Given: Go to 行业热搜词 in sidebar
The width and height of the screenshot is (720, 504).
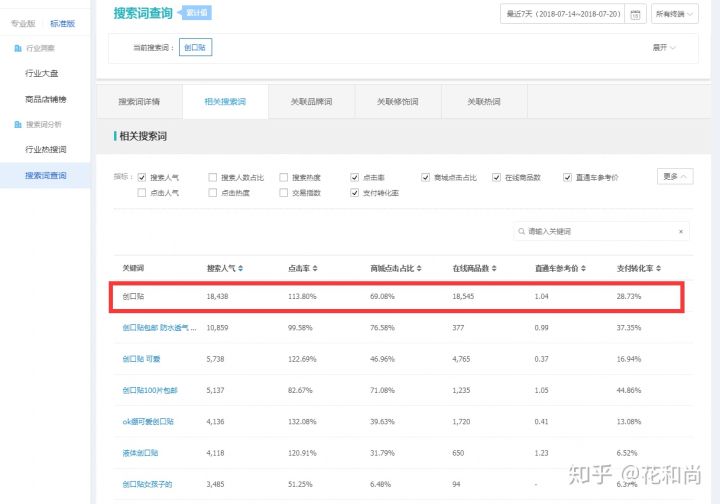Looking at the screenshot, I should coord(46,150).
